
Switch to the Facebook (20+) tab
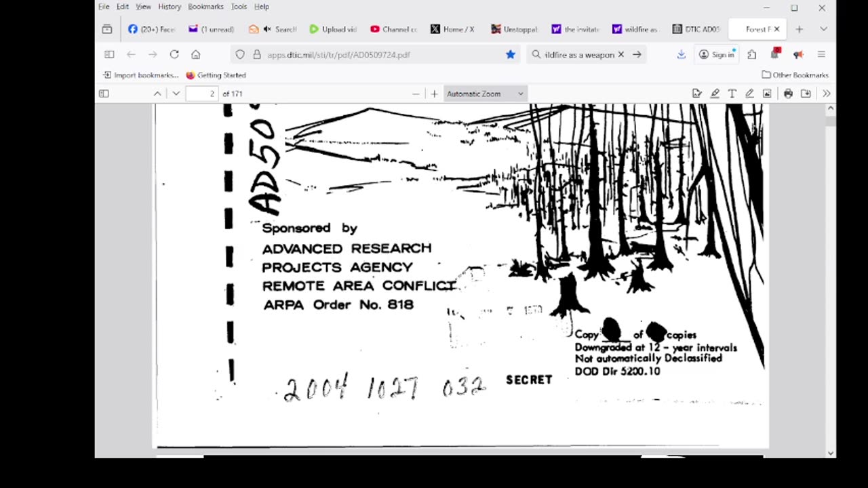pyautogui.click(x=151, y=29)
